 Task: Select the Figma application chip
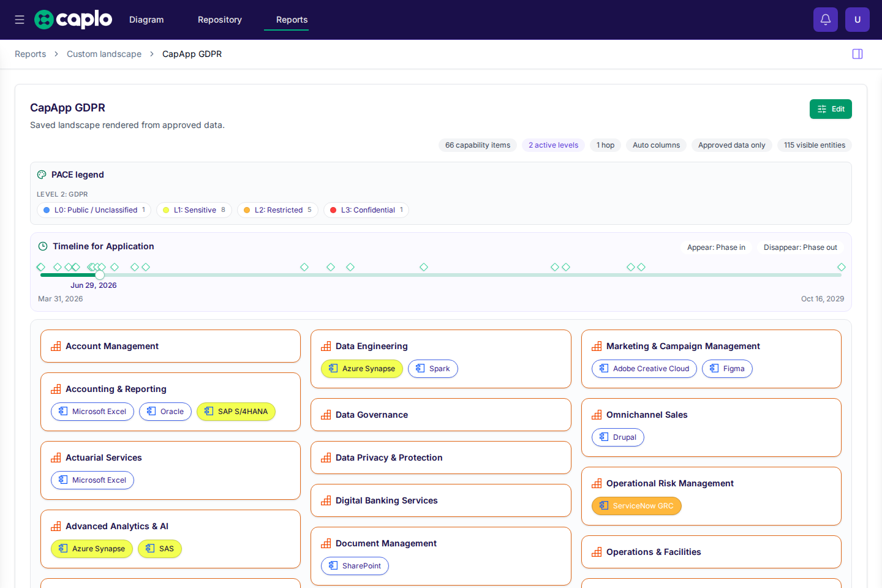point(727,369)
